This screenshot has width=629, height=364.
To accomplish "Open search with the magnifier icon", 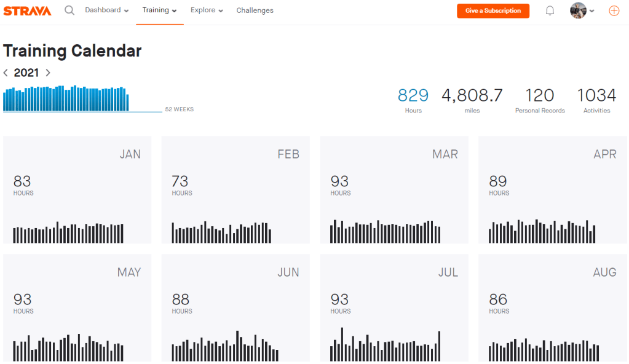I will [69, 10].
